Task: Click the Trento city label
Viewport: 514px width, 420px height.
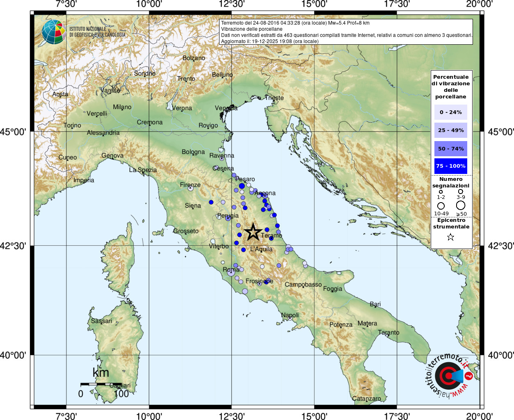Action: click(186, 79)
